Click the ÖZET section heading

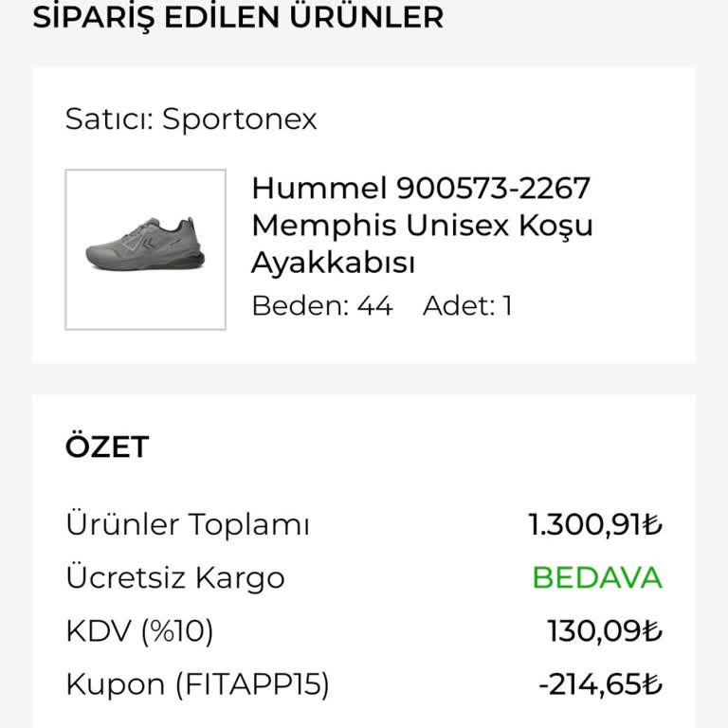click(106, 446)
